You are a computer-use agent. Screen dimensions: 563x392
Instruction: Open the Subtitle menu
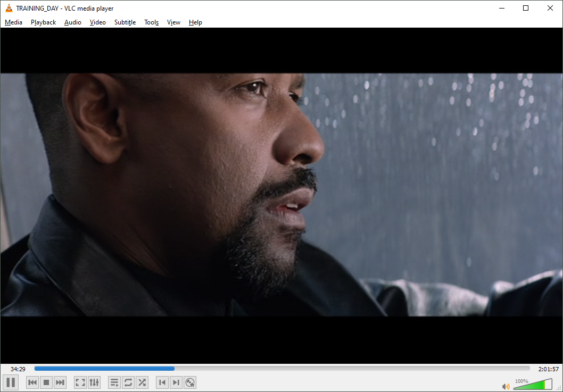click(125, 22)
